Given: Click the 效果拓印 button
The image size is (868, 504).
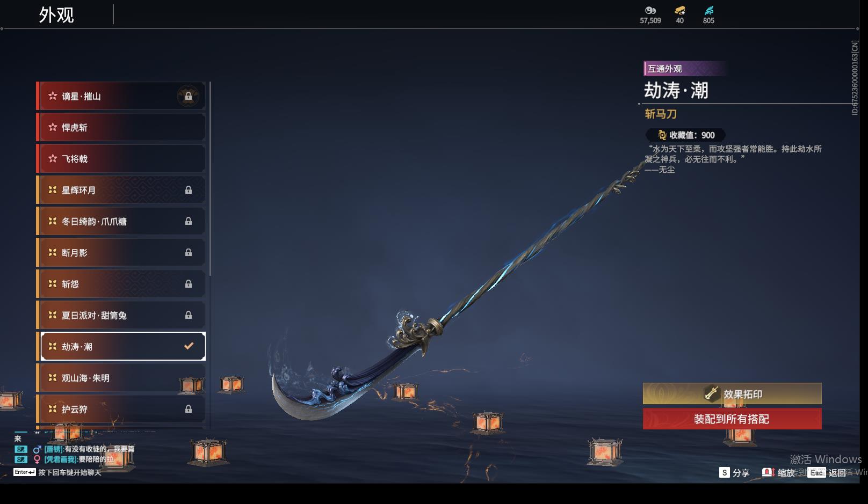Looking at the screenshot, I should coord(732,394).
